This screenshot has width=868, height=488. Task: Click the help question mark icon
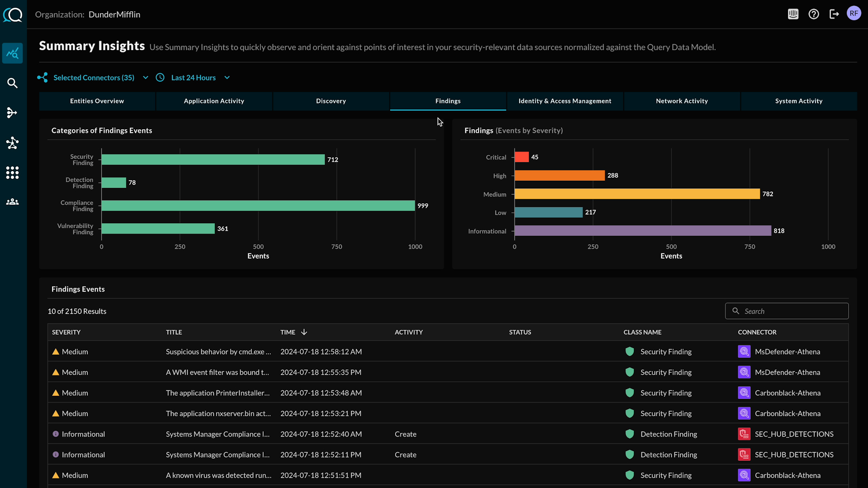[x=813, y=14]
